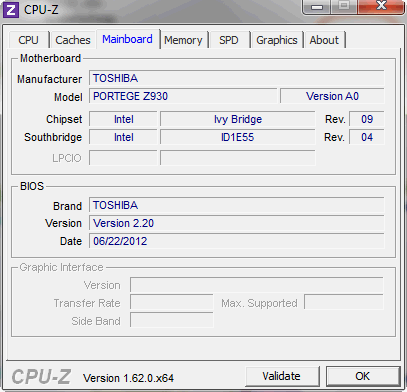This screenshot has width=407, height=392.
Task: Click the Graphic Interface Version field
Action: point(257,285)
